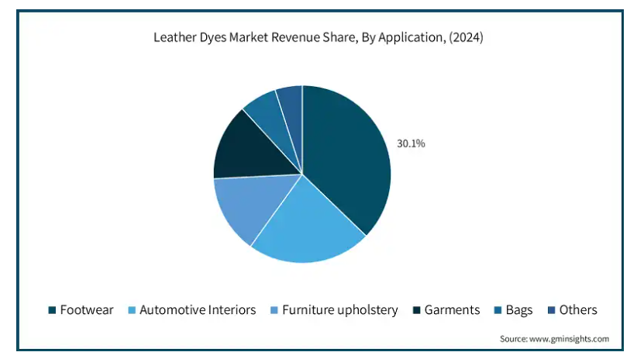Select the Bags legend label
Image resolution: width=644 pixels, height=359 pixels.
[x=519, y=310]
